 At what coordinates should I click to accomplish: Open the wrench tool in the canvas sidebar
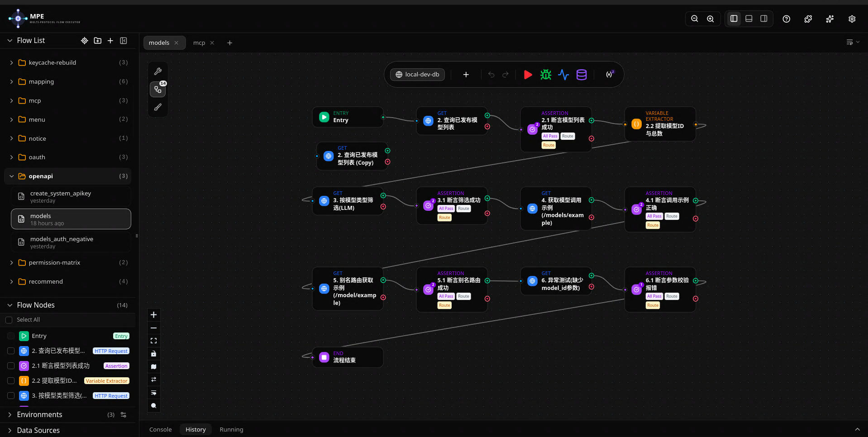pos(158,71)
